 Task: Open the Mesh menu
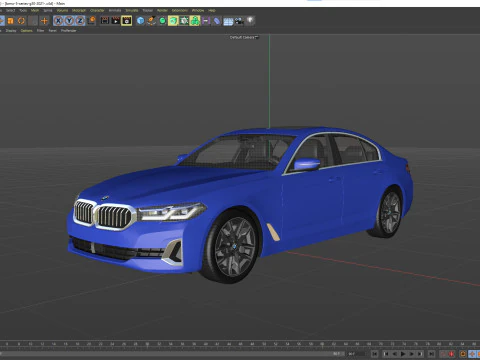tap(35, 10)
